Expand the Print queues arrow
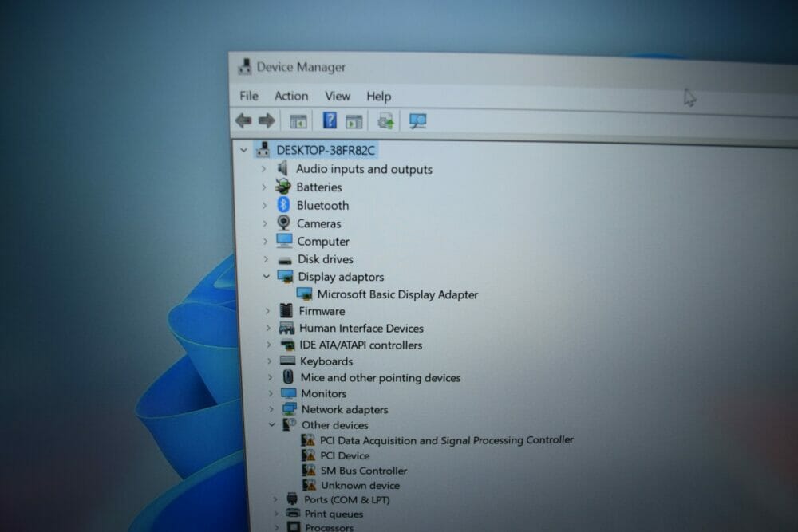This screenshot has width=798, height=532. pyautogui.click(x=276, y=513)
